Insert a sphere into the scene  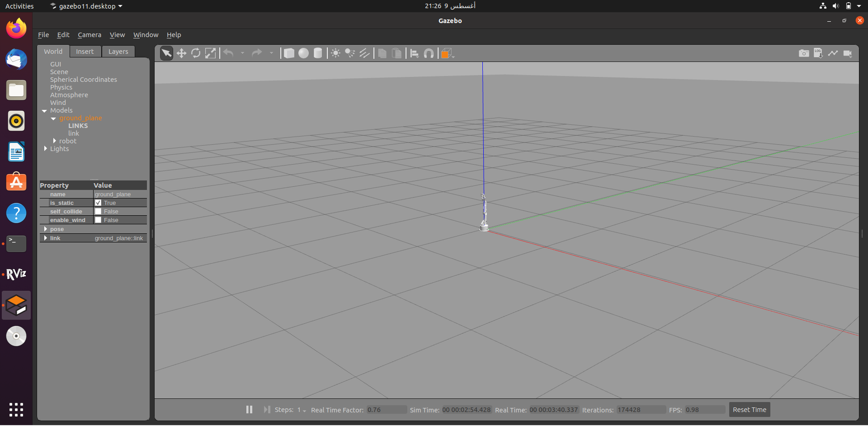coord(303,53)
